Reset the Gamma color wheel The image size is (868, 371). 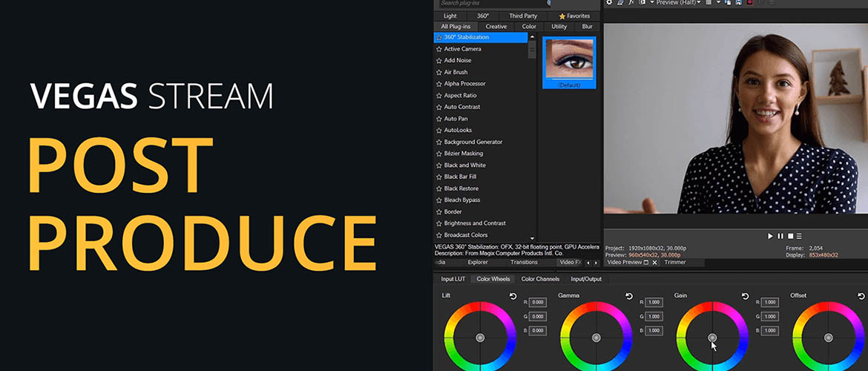tap(629, 296)
